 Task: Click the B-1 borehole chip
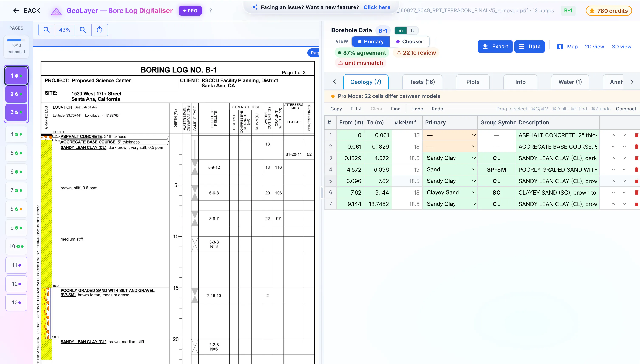click(383, 31)
